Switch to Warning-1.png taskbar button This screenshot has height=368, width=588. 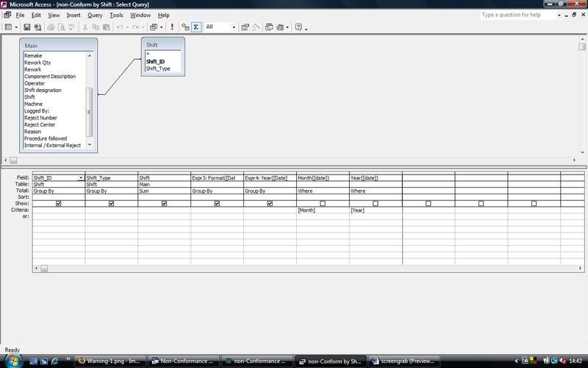click(110, 361)
